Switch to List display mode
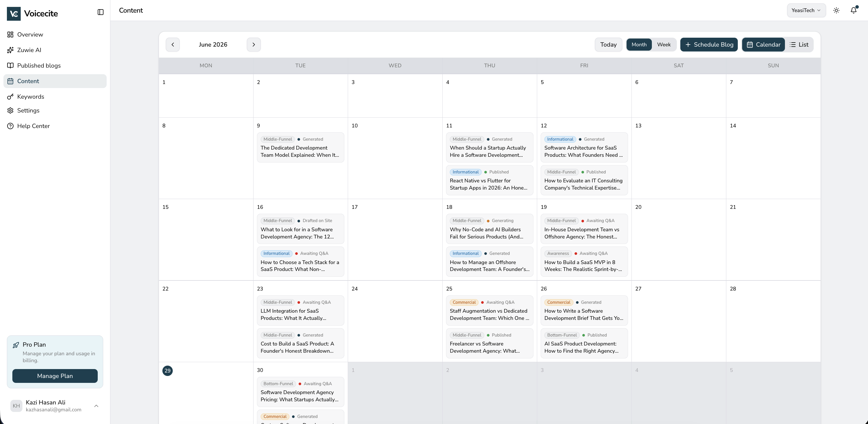This screenshot has width=868, height=424. point(799,45)
